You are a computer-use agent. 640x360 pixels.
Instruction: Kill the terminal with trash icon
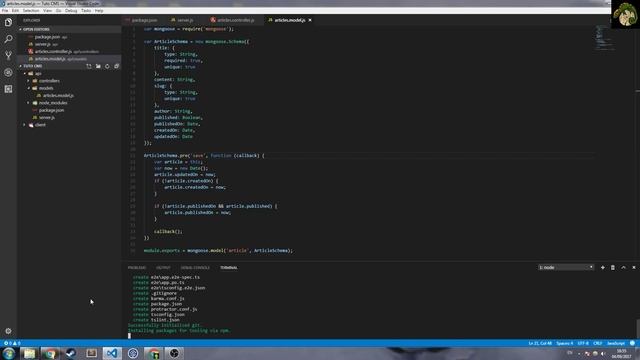click(613, 267)
